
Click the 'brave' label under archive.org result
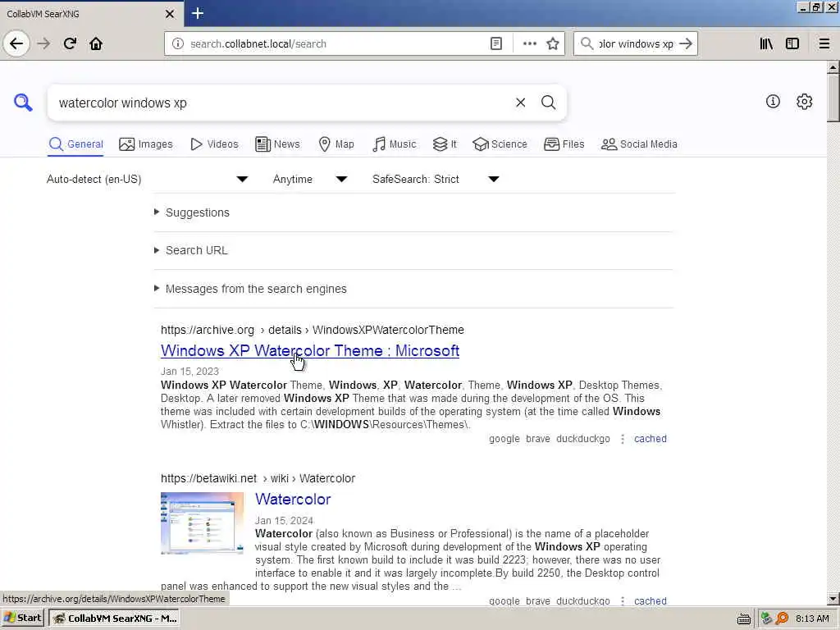click(538, 439)
